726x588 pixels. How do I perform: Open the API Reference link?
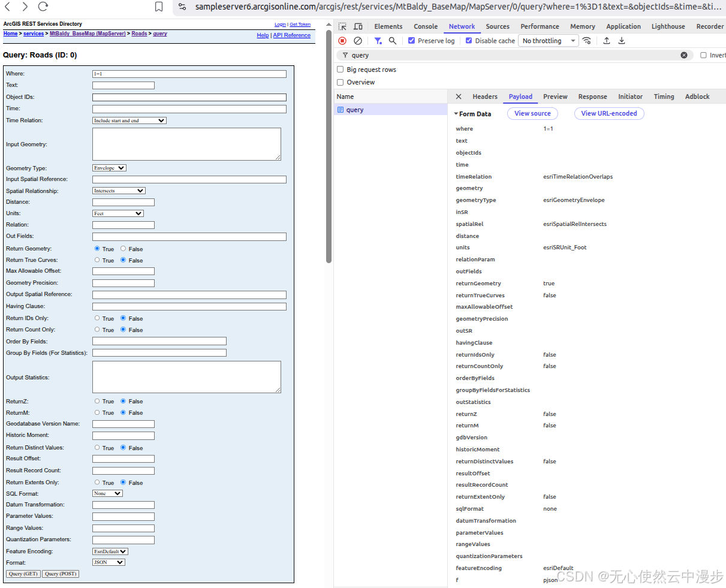292,35
